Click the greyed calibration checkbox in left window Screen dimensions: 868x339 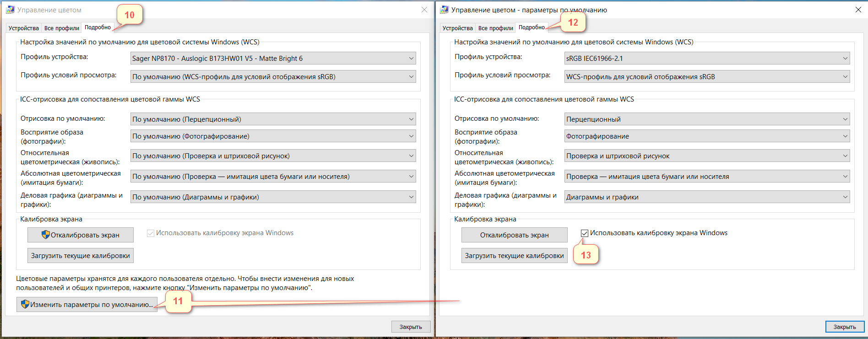click(x=151, y=233)
